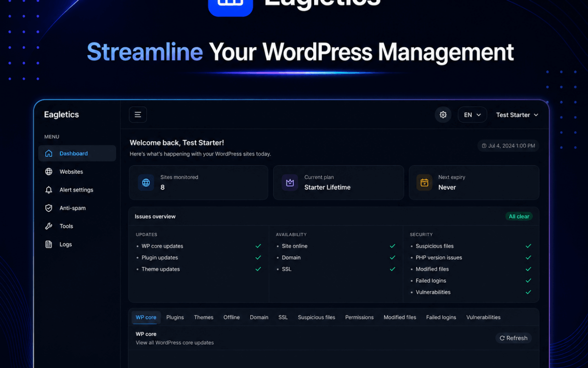This screenshot has height=368, width=588.
Task: Click the Logs document icon
Action: pyautogui.click(x=49, y=244)
